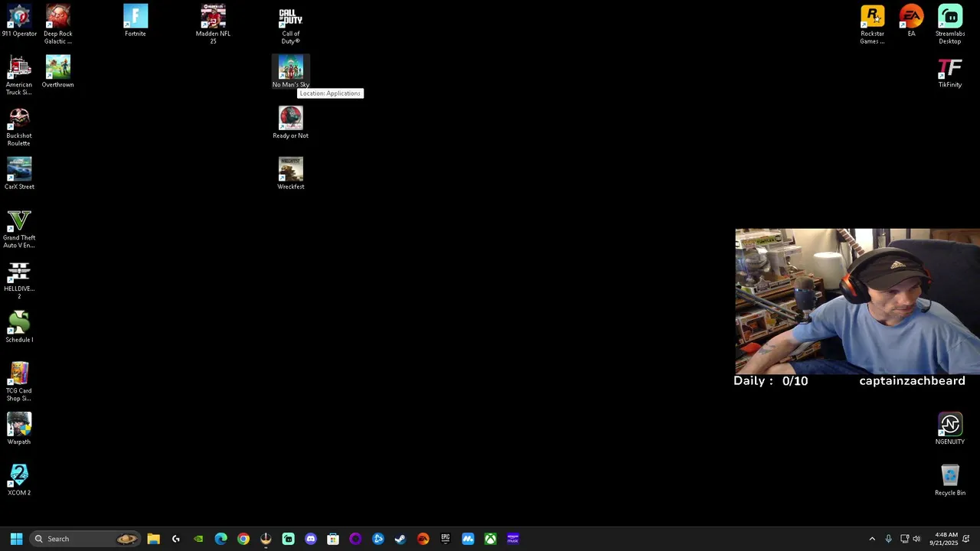
Task: Click the Overthrown desktop icon
Action: click(x=58, y=72)
